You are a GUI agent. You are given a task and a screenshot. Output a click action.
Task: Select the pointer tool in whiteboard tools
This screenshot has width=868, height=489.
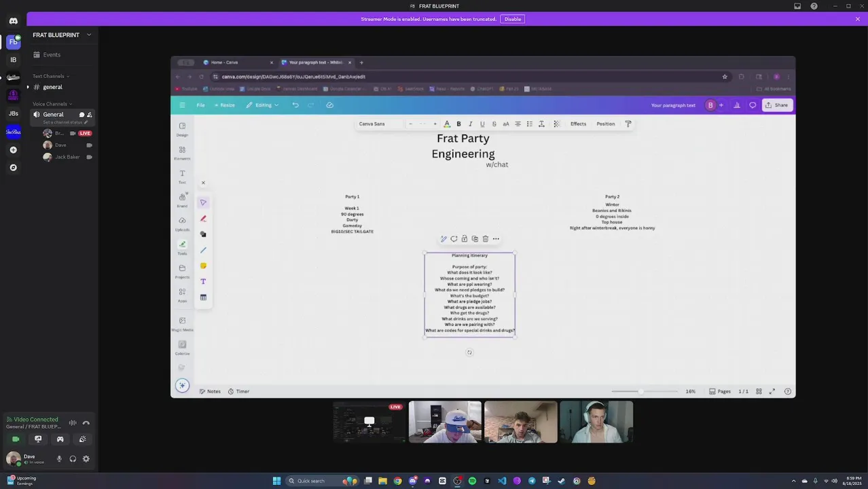203,202
